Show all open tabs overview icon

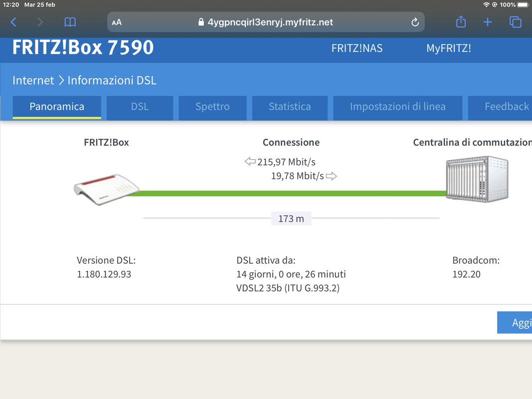point(516,22)
